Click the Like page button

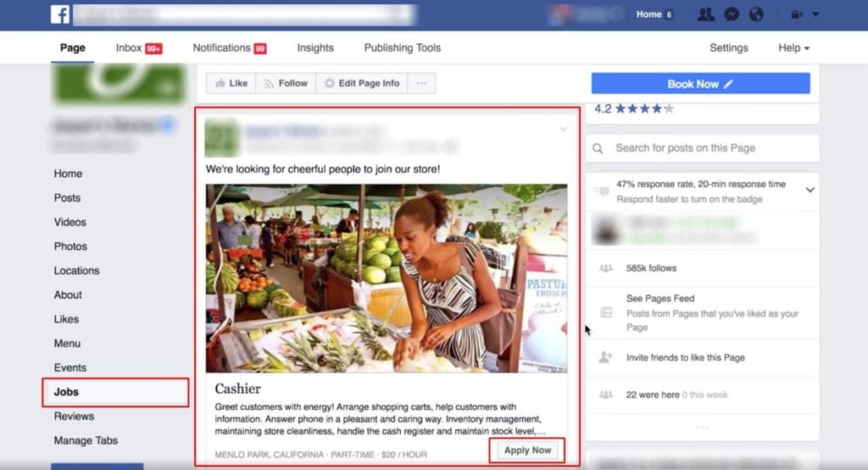[231, 84]
